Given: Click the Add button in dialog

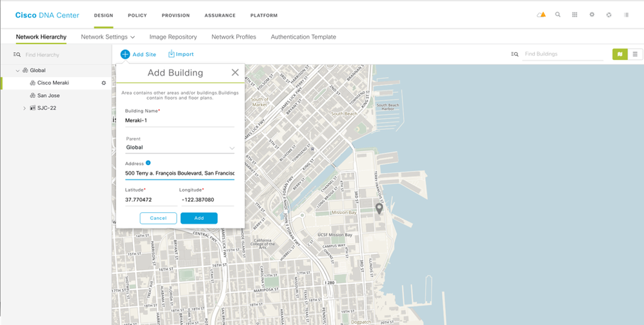Looking at the screenshot, I should [199, 219].
